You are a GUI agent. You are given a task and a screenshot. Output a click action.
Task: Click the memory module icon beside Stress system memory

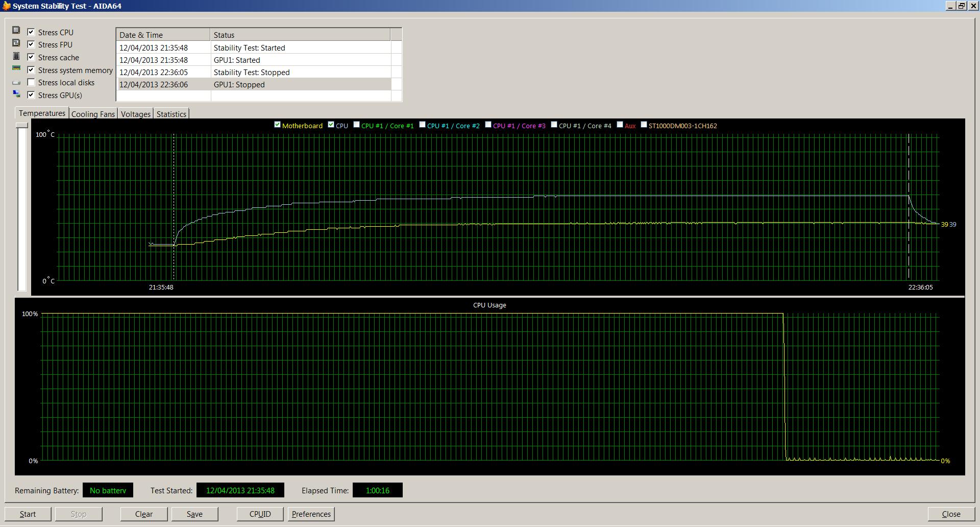[x=16, y=68]
